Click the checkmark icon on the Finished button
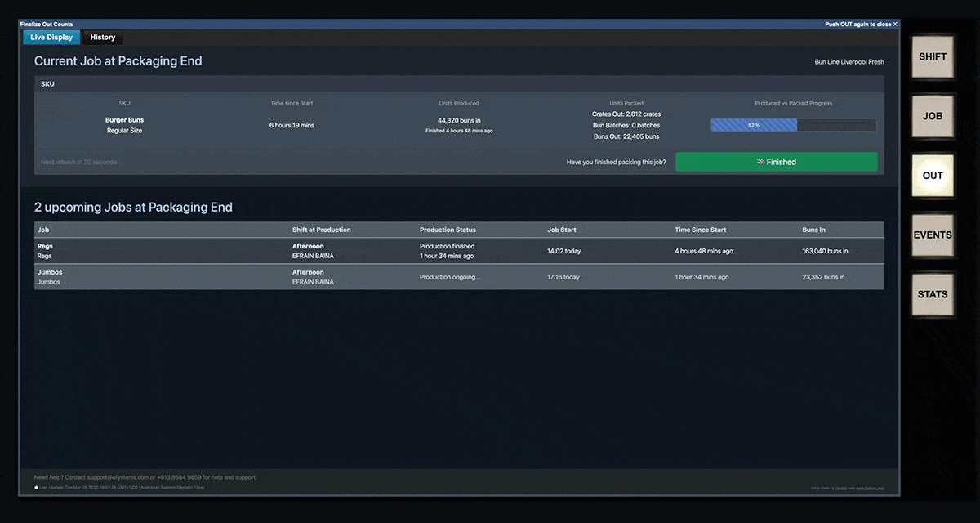Image resolution: width=980 pixels, height=523 pixels. [x=761, y=162]
